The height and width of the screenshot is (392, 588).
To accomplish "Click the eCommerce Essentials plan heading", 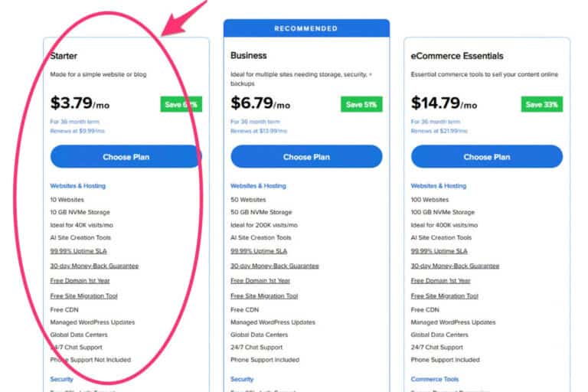I will [x=456, y=56].
